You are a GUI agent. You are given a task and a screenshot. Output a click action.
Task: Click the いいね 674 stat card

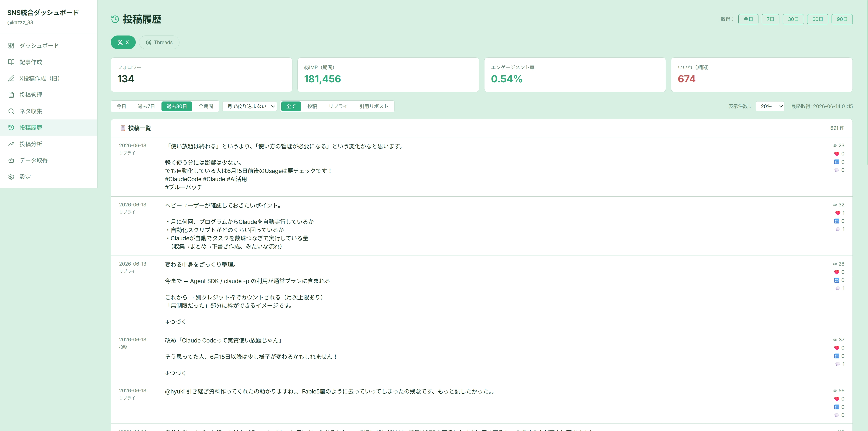point(762,75)
